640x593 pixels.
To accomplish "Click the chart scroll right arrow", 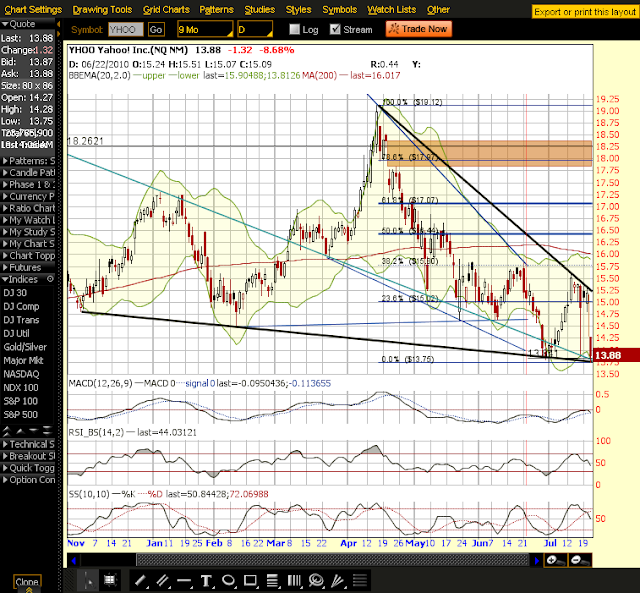I will (x=536, y=560).
